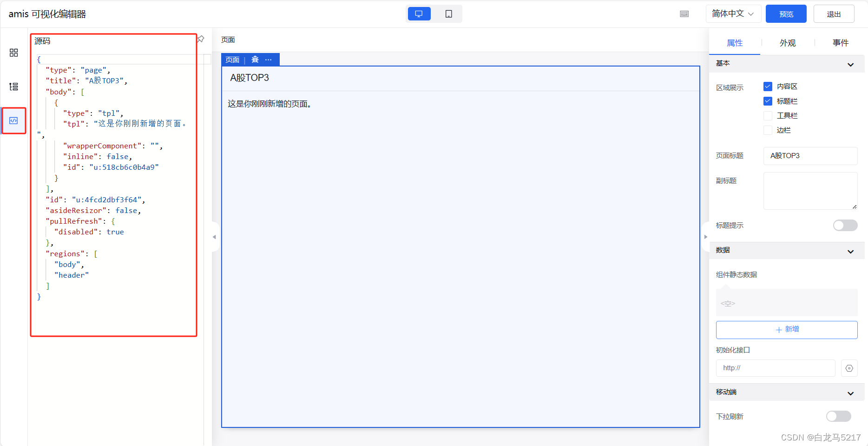Click the "type": "page" code line
Screen dimensions: 868x446
[78, 70]
